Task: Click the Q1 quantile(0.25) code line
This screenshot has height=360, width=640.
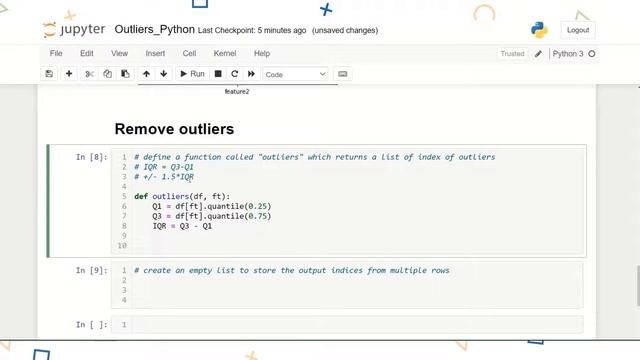Action: pyautogui.click(x=211, y=206)
